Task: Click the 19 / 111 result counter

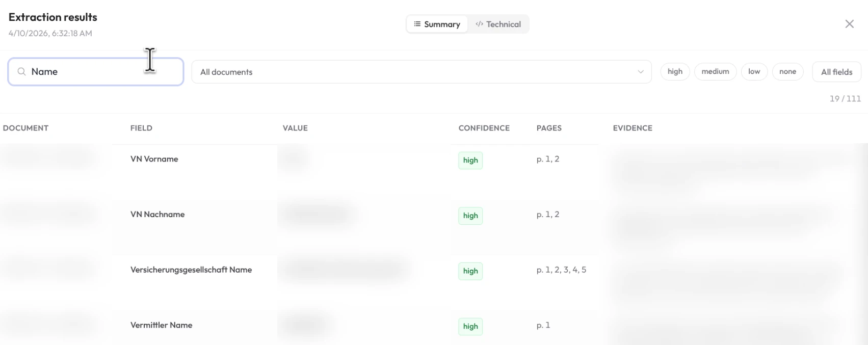Action: pyautogui.click(x=845, y=99)
